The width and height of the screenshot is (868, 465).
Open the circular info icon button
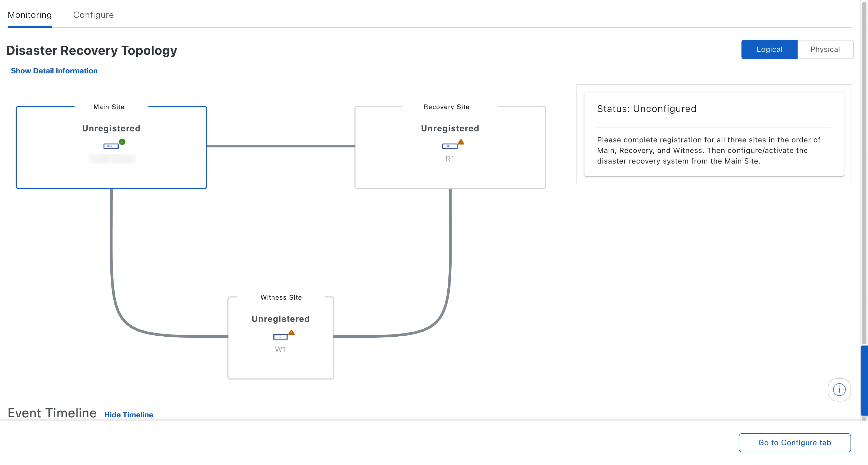(839, 390)
